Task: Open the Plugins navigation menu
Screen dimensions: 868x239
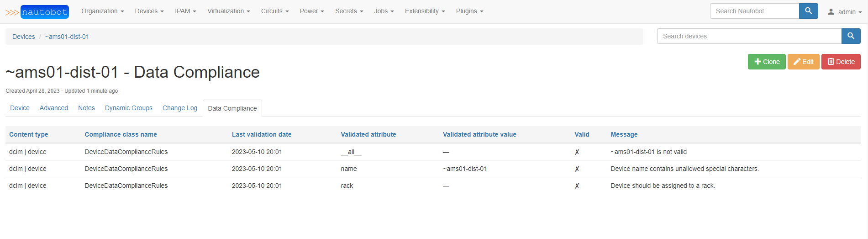Action: pos(469,11)
